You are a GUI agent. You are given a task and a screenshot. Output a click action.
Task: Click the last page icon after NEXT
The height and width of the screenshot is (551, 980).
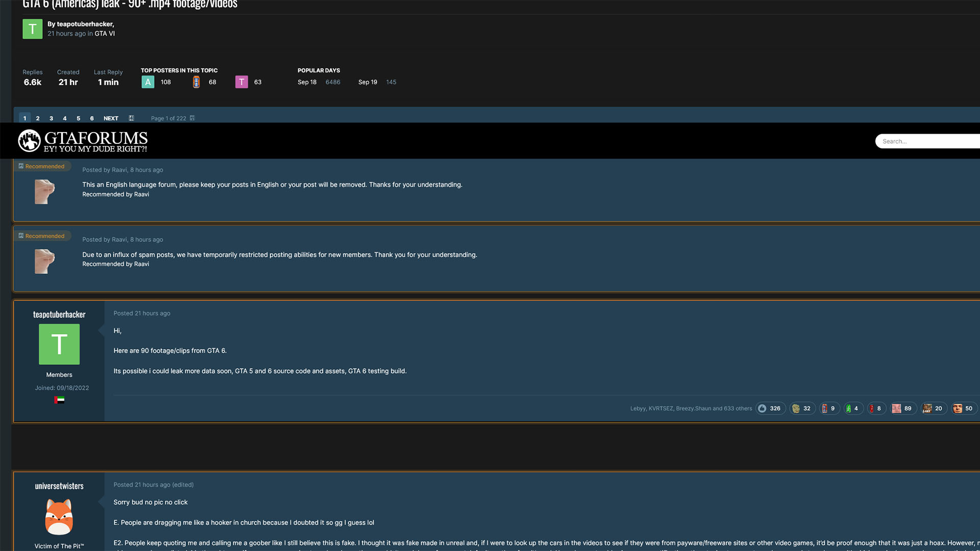(131, 118)
